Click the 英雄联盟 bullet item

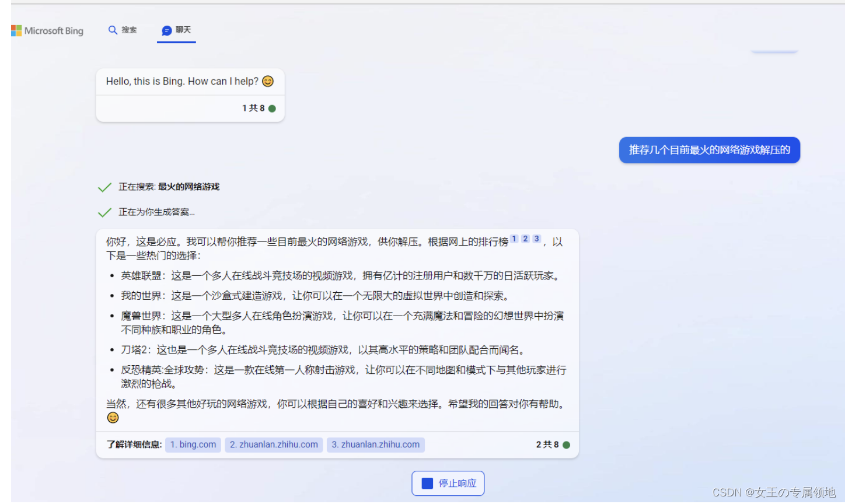tap(341, 276)
